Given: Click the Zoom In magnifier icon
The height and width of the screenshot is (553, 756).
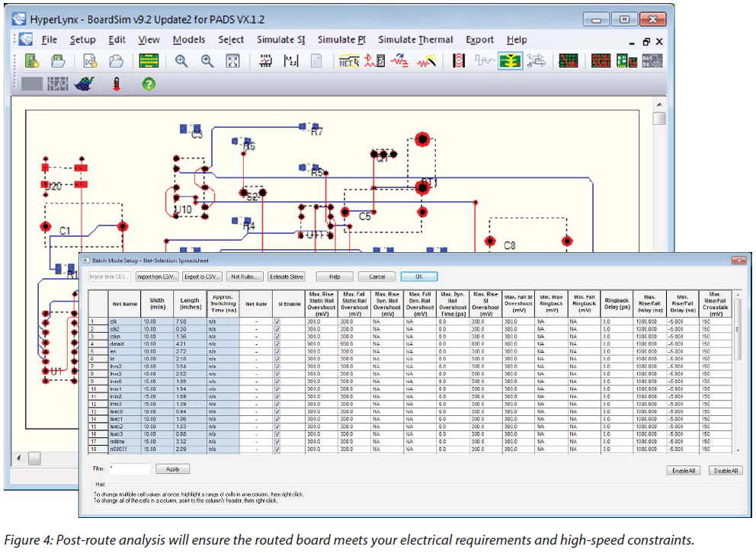Looking at the screenshot, I should click(181, 62).
